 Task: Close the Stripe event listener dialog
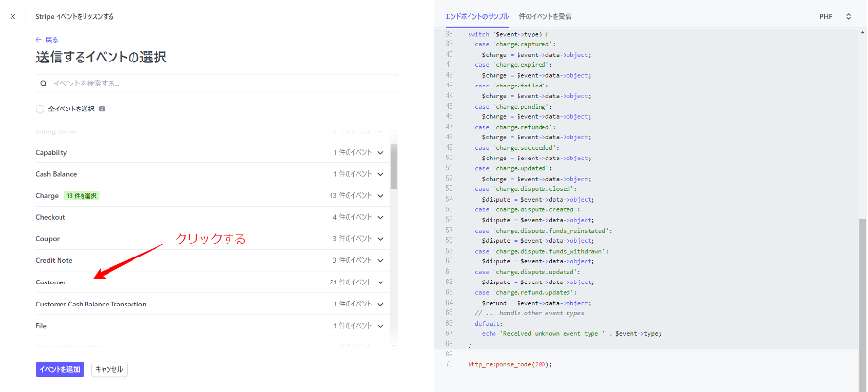pos(12,16)
